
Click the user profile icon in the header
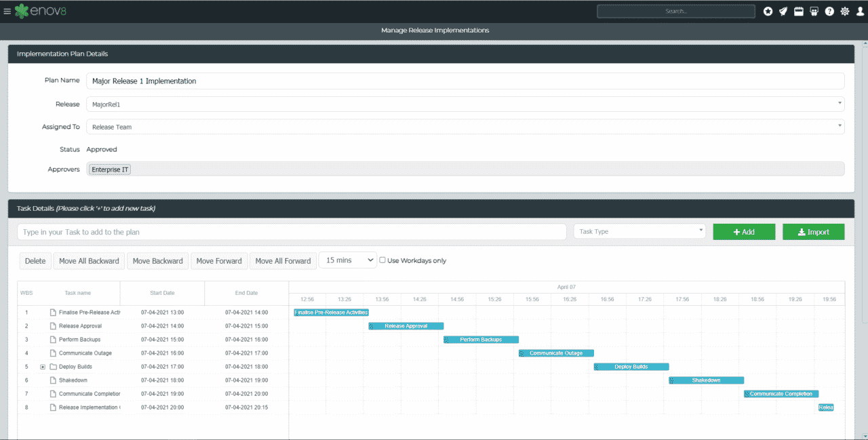tap(860, 11)
